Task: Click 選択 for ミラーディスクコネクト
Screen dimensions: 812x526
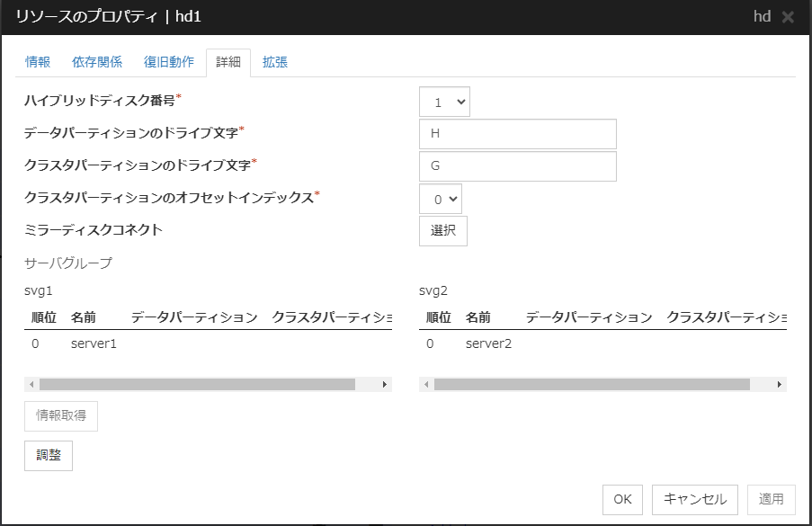Action: (x=442, y=230)
